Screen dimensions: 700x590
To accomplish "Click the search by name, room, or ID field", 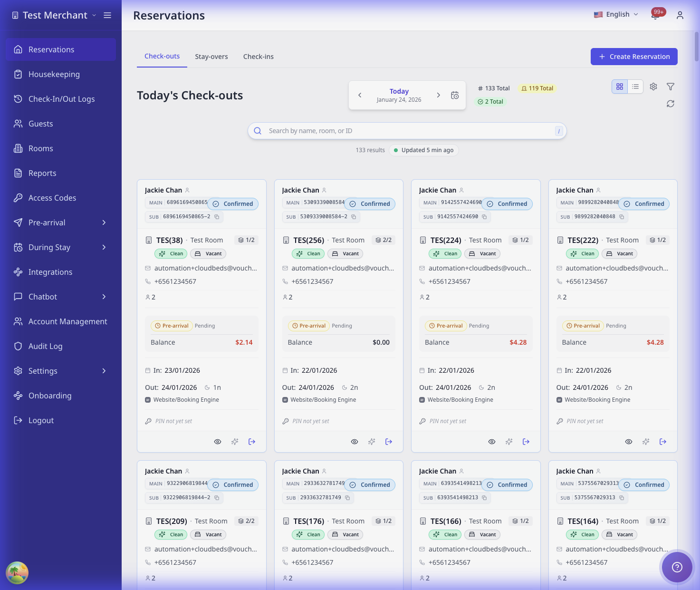I will [407, 130].
